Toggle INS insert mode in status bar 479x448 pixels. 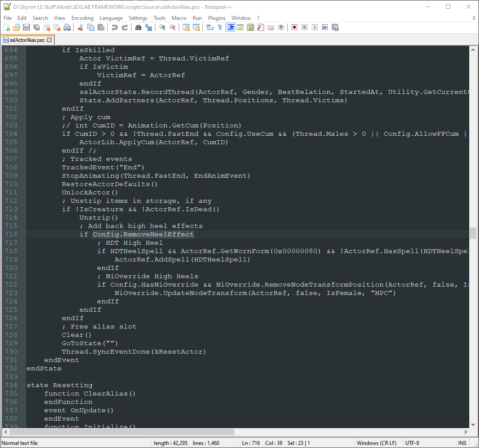462,443
